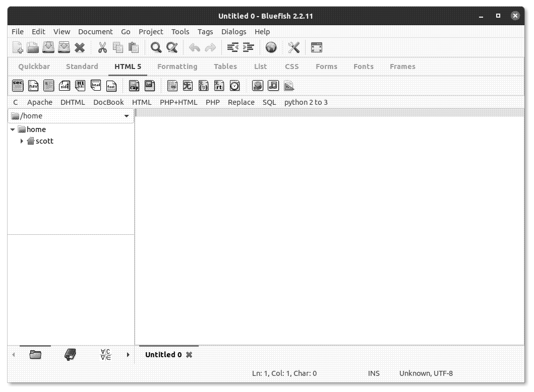Viewport: 534px width, 392px height.
Task: Open the Tags menu
Action: pyautogui.click(x=205, y=32)
